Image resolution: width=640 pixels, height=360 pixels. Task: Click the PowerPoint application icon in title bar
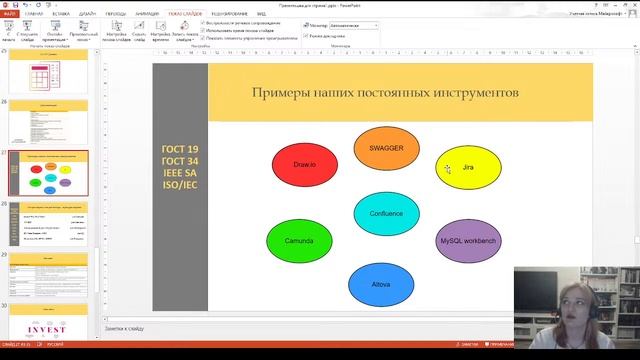point(6,5)
